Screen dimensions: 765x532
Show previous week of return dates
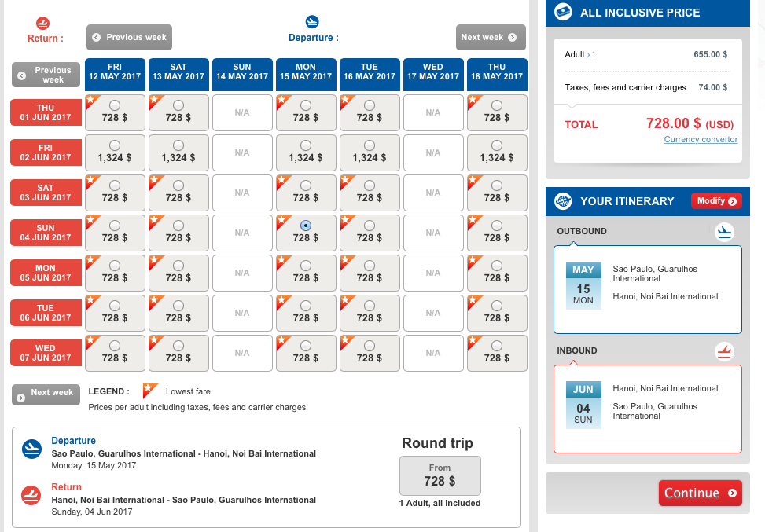click(46, 75)
